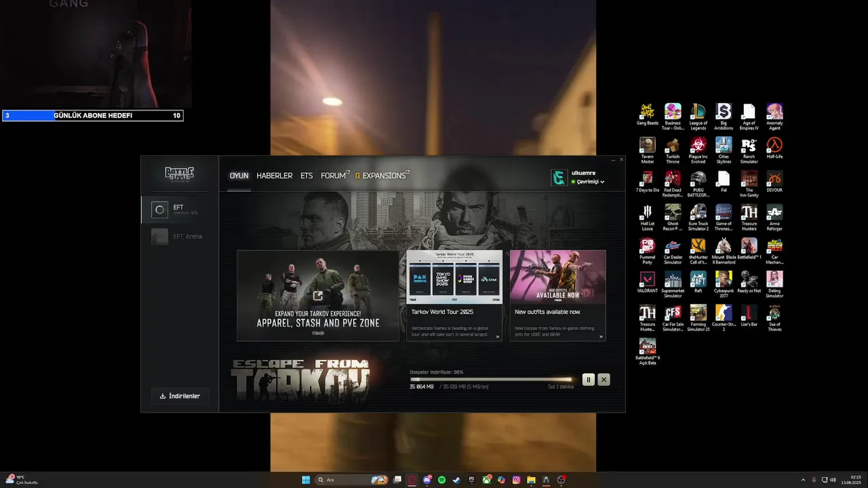Open the Windows Start menu
Viewport: 868px width, 488px height.
click(306, 480)
